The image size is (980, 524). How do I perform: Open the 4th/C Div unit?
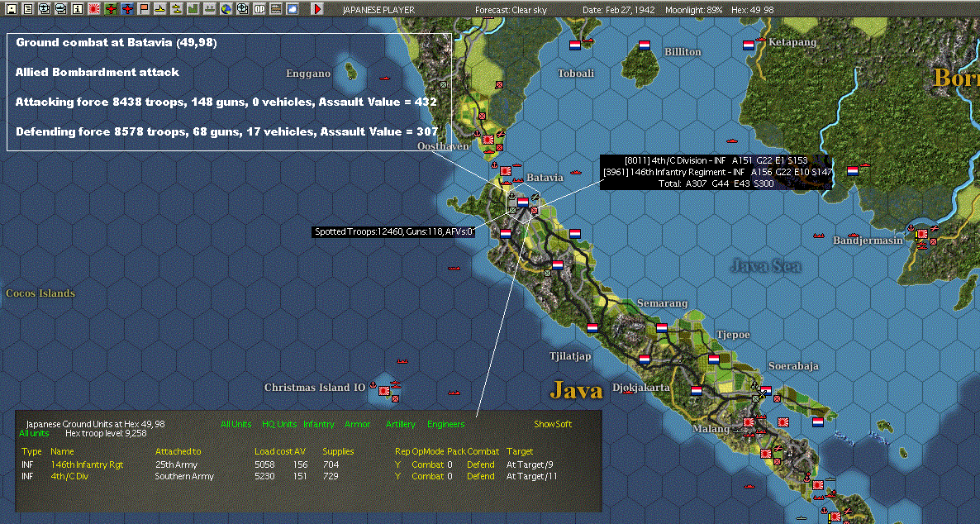click(69, 476)
